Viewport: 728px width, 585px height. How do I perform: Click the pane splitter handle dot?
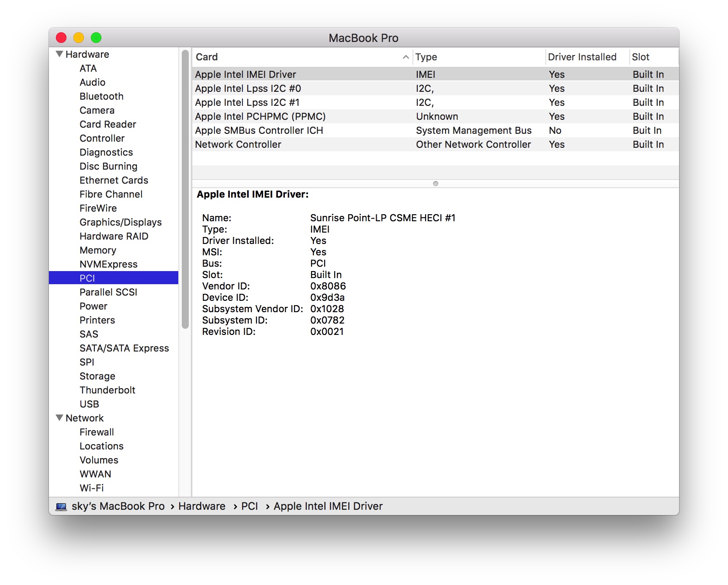[x=435, y=184]
